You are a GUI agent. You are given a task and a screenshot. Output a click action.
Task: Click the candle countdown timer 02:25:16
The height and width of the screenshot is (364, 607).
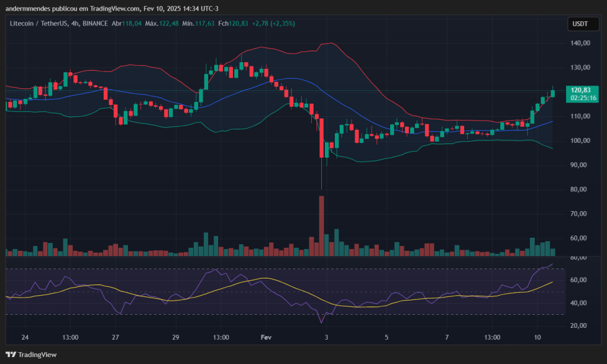pyautogui.click(x=583, y=98)
